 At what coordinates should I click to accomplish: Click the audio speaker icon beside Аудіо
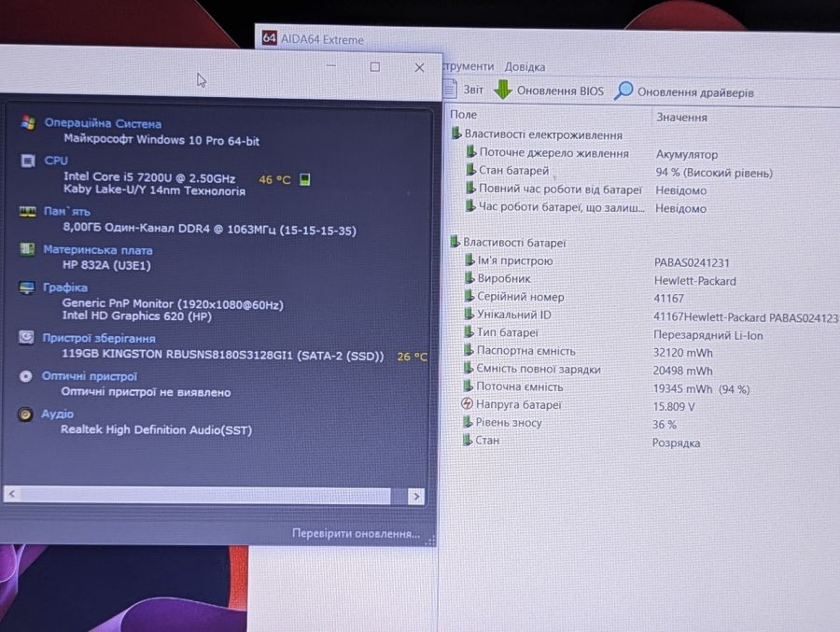point(24,414)
